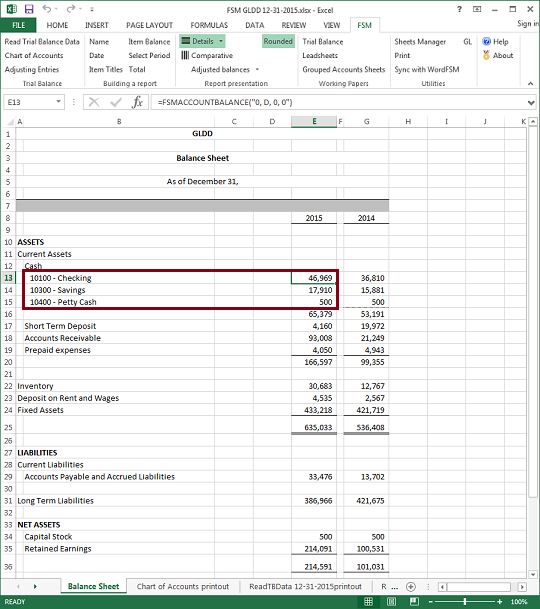Add a new sheet with plus icon
The height and width of the screenshot is (609, 540).
(411, 586)
